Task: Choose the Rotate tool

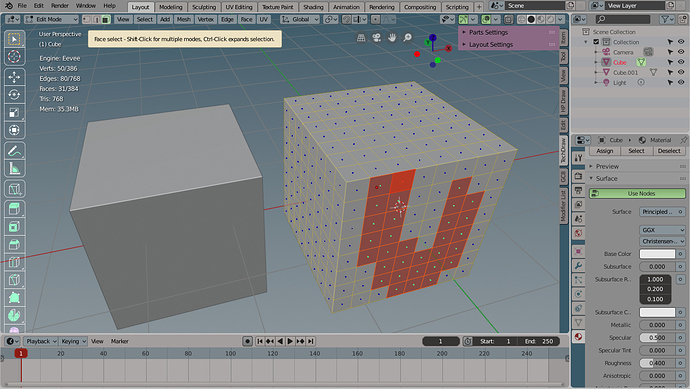Action: click(x=14, y=95)
